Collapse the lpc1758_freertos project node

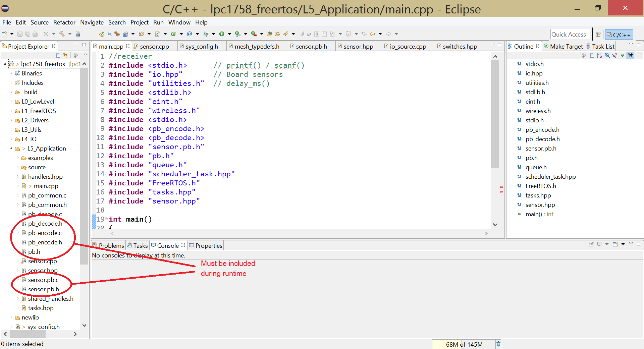pos(5,64)
